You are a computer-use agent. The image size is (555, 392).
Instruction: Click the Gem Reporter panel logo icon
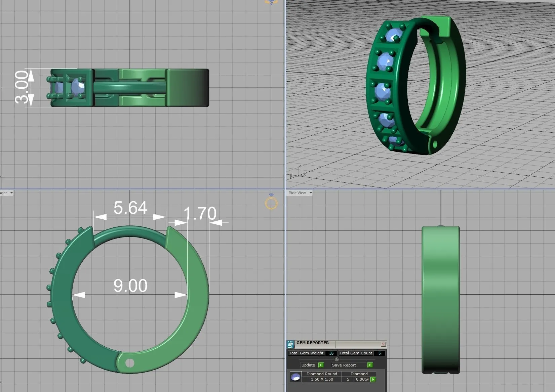tap(290, 344)
